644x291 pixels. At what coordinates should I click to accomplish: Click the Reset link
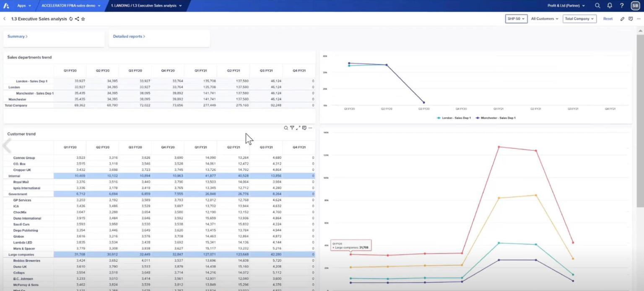(x=608, y=19)
